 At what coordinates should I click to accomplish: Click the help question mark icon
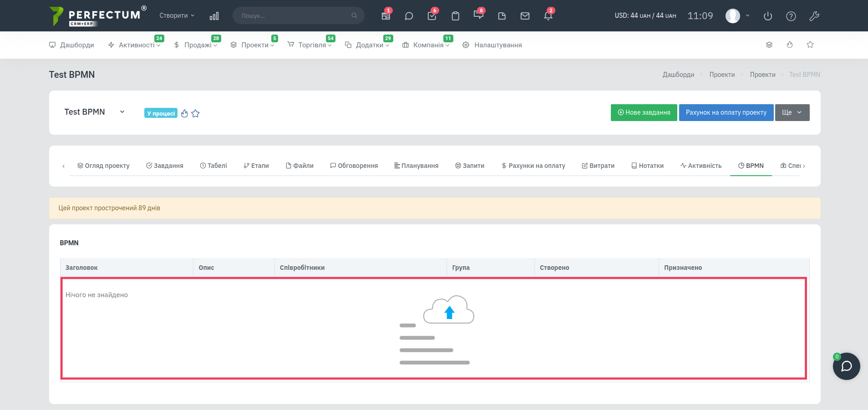tap(791, 16)
